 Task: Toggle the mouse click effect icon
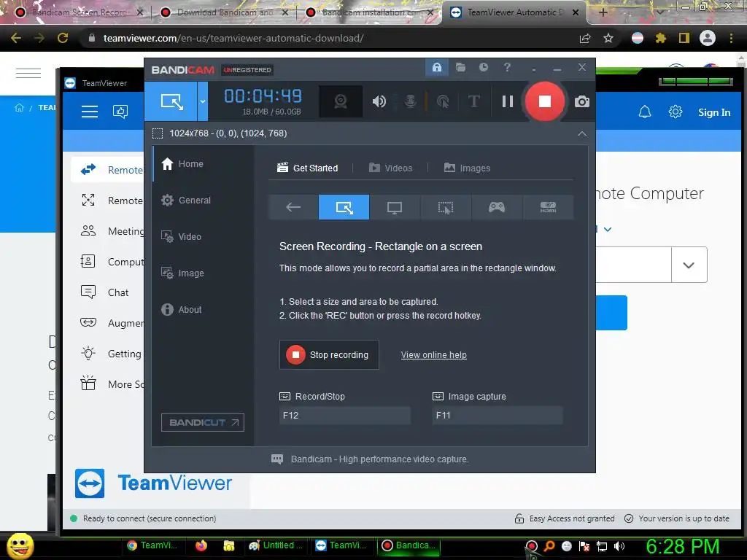(443, 101)
